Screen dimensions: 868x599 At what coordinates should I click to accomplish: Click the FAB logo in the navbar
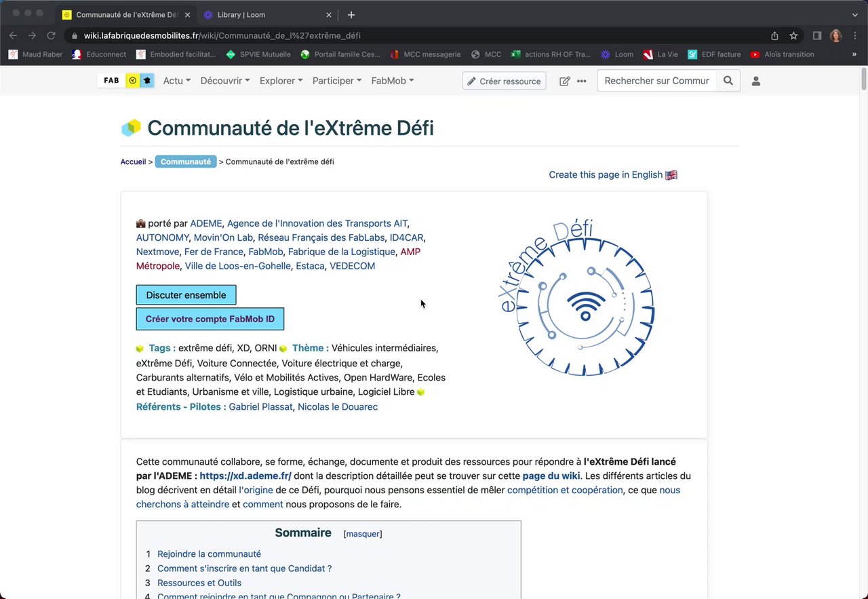pyautogui.click(x=126, y=81)
